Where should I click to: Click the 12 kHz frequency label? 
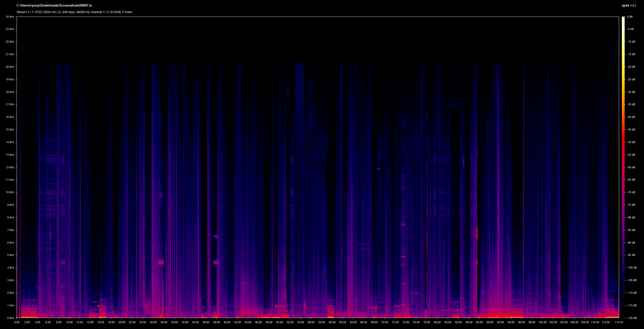[10, 167]
